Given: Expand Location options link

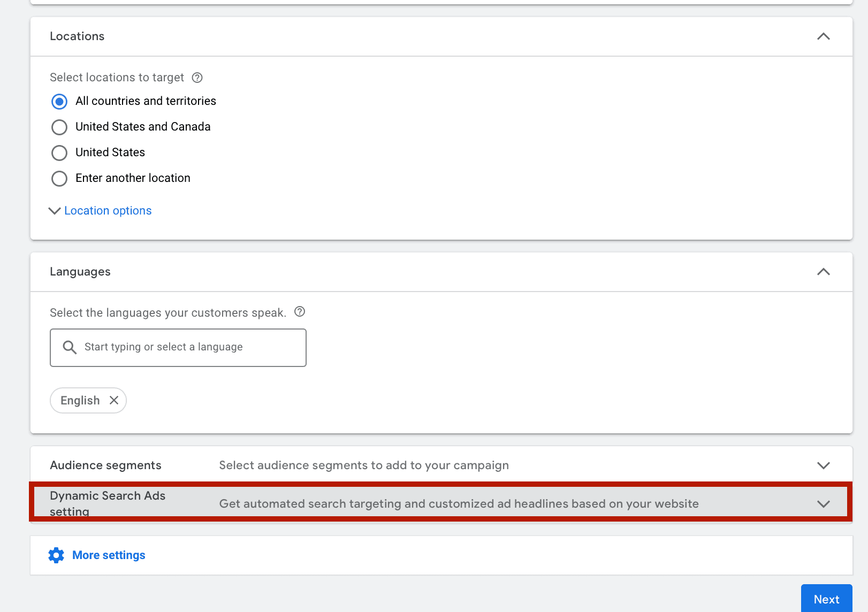Looking at the screenshot, I should pos(108,211).
